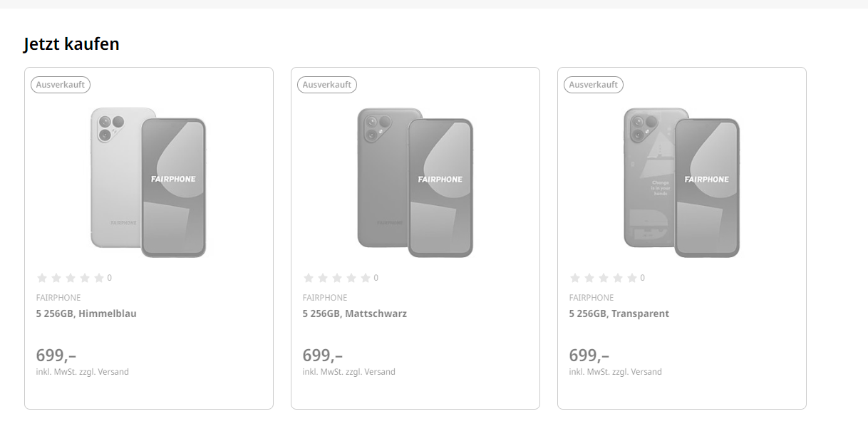Click first rating star of Transparent phone
Viewport: 868px width, 431px height.
(x=575, y=278)
